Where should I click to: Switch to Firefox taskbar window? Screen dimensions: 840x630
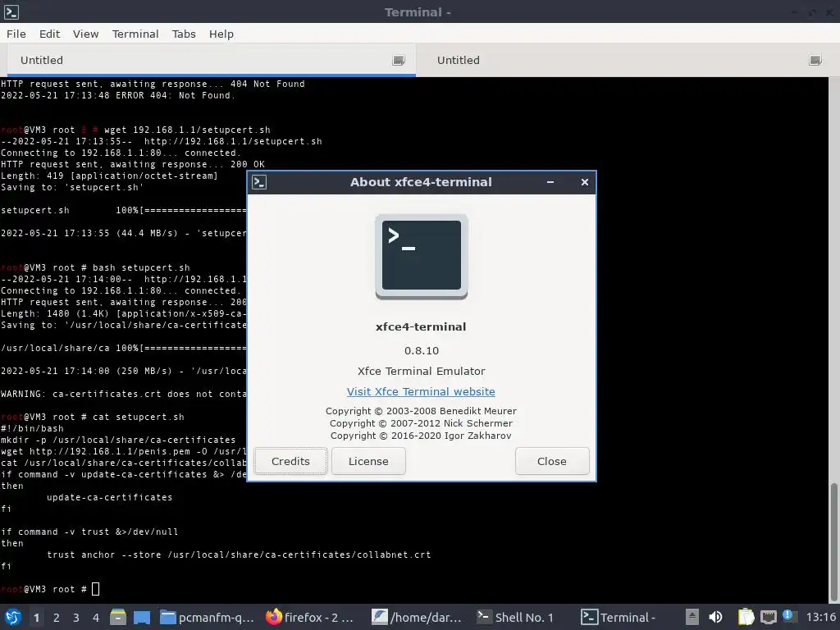(x=310, y=617)
